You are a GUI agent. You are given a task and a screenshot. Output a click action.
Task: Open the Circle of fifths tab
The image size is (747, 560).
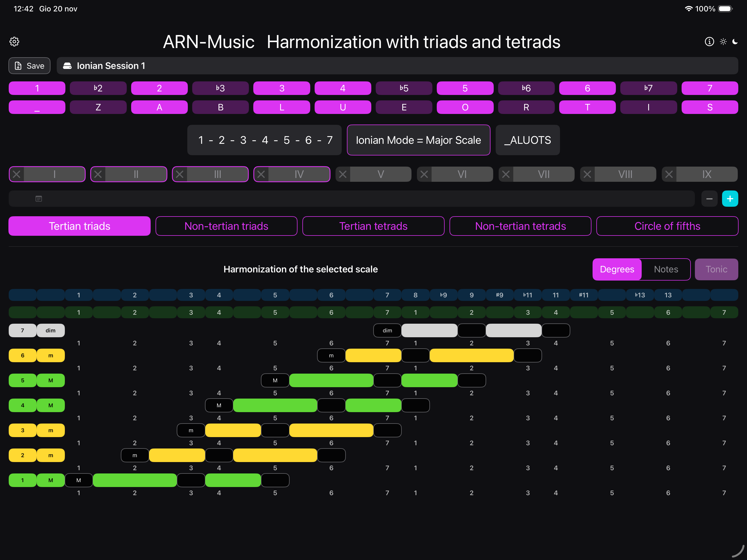[667, 226]
